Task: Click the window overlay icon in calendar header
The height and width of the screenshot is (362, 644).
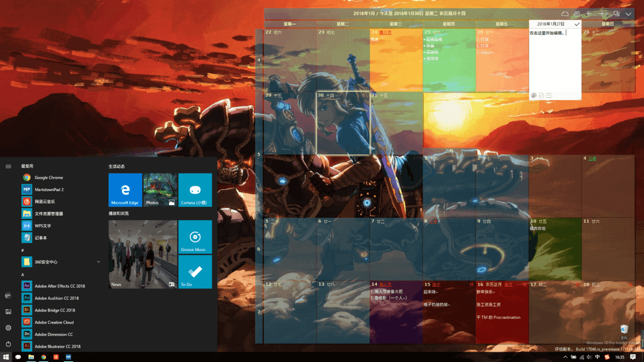Action: pos(616,14)
